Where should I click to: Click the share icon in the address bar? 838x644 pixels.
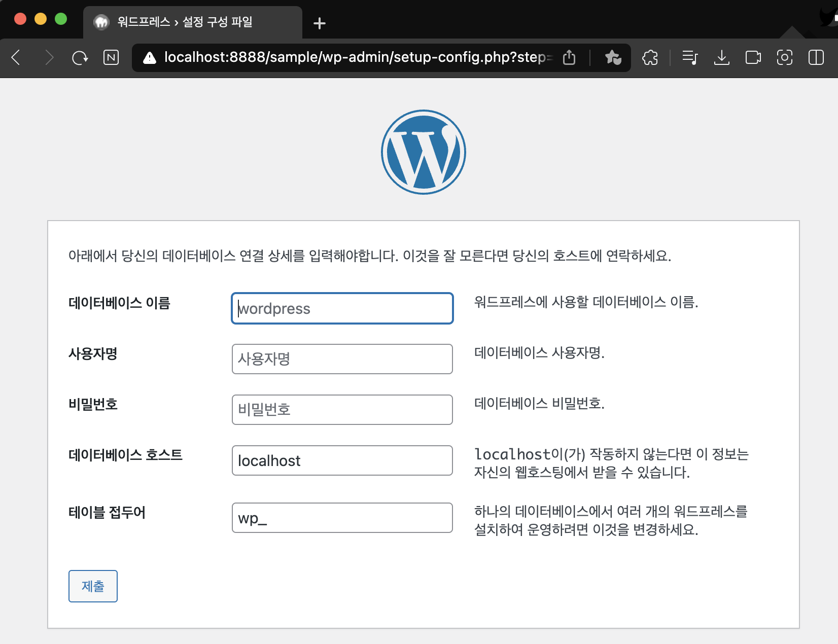pos(569,57)
